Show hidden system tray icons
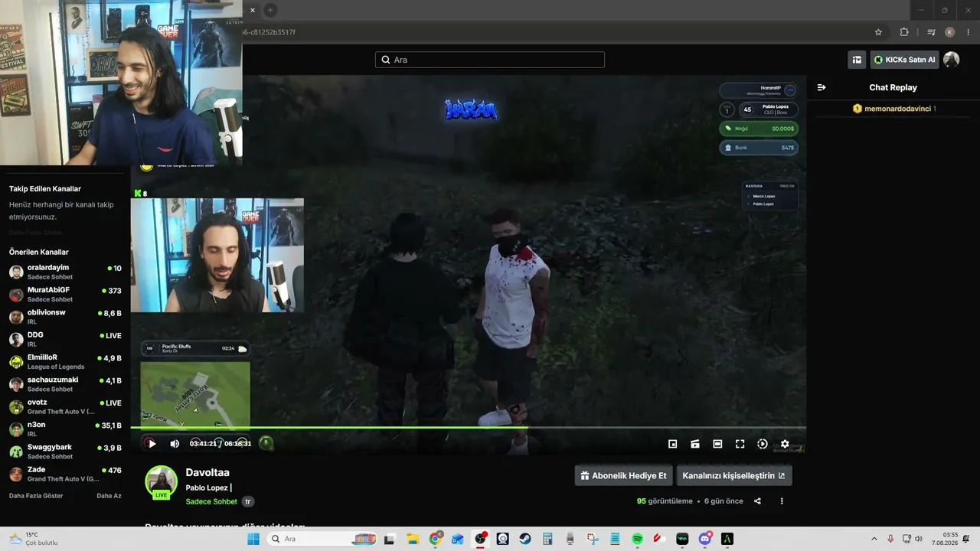Screen dimensions: 980x551 pyautogui.click(x=874, y=539)
